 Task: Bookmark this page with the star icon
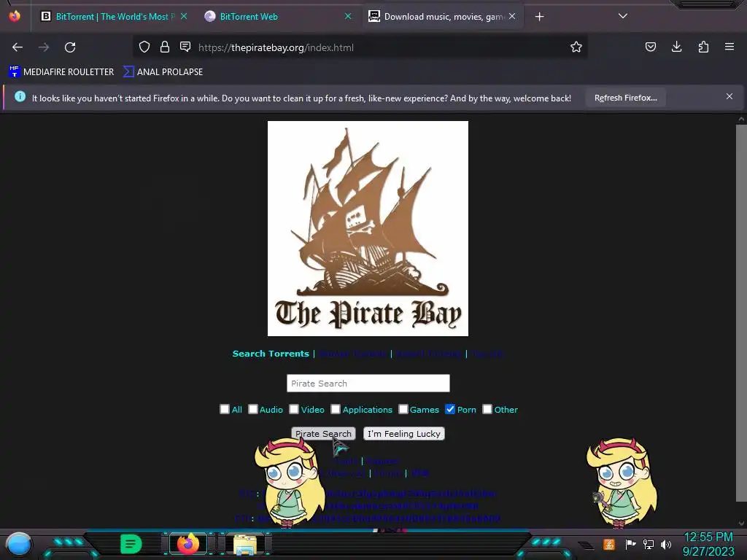click(576, 47)
